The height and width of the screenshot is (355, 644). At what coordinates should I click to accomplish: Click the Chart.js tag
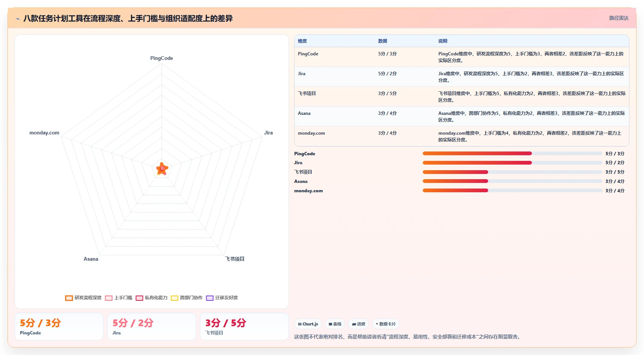(x=308, y=324)
